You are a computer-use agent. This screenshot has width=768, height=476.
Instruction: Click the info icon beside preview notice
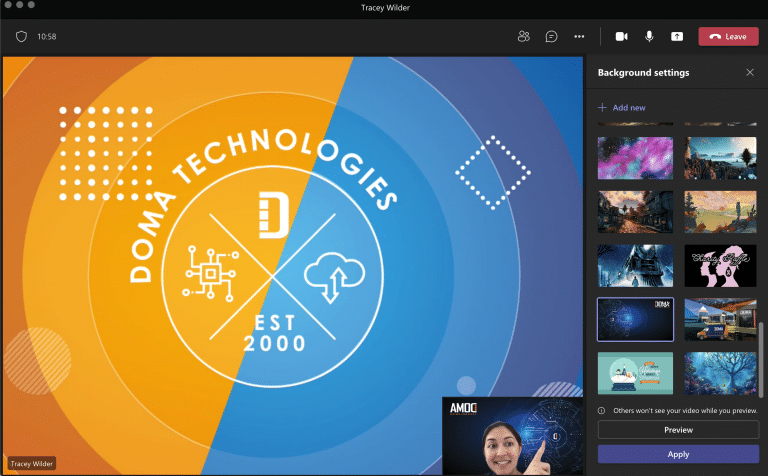(601, 411)
